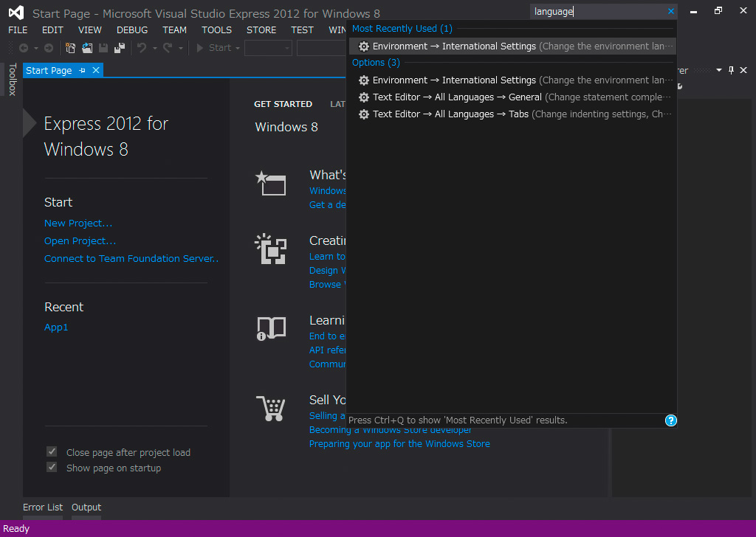
Task: Select Options Environment International Settings result
Action: click(x=512, y=80)
